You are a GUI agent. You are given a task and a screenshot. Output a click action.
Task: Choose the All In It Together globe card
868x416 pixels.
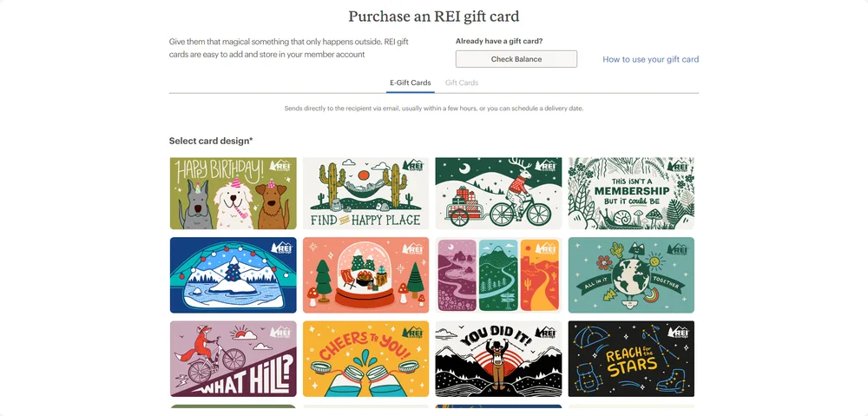(631, 275)
